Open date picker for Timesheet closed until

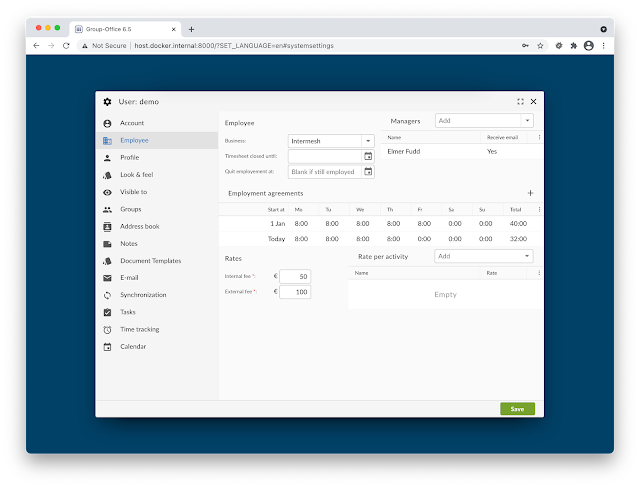click(x=368, y=156)
